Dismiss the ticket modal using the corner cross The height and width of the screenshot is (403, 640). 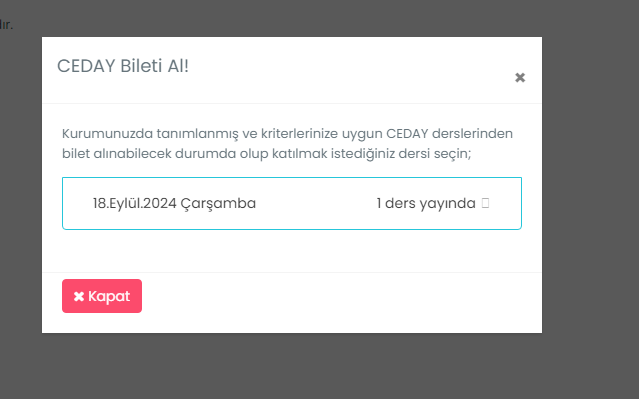tap(520, 78)
